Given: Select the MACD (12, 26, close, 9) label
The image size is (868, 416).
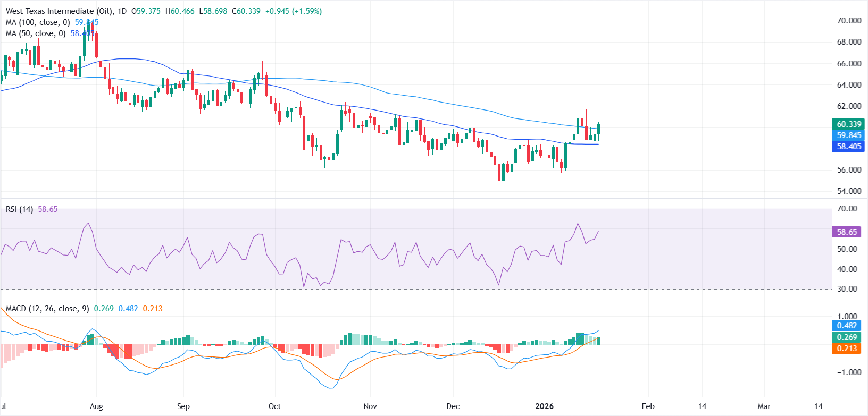Looking at the screenshot, I should 47,309.
